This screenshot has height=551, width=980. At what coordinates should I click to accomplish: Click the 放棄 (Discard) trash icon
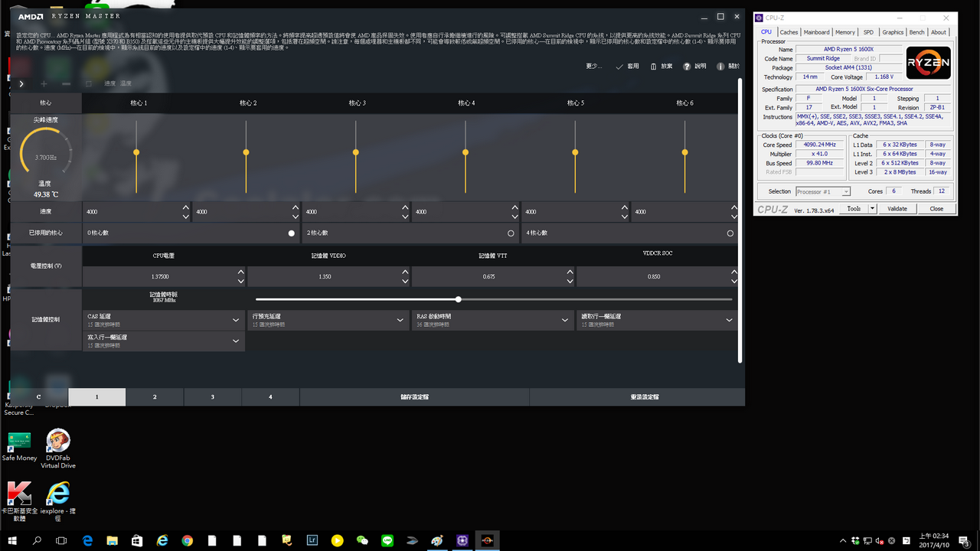pos(653,67)
